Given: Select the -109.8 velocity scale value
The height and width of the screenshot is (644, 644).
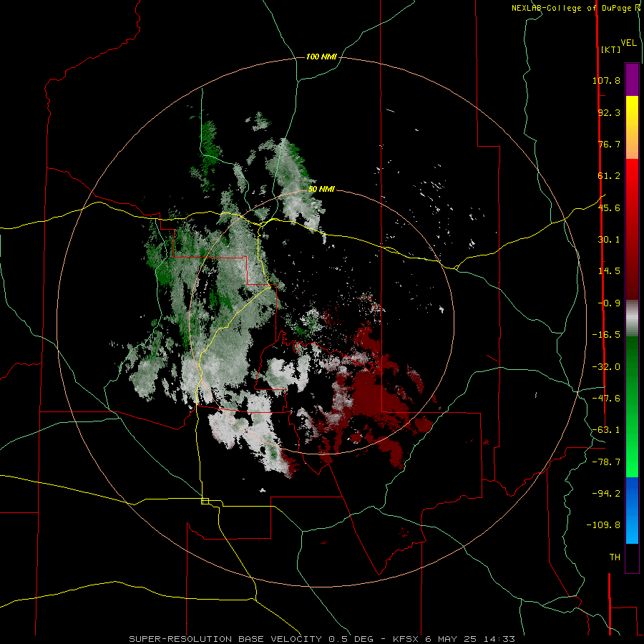Looking at the screenshot, I should pyautogui.click(x=603, y=525).
